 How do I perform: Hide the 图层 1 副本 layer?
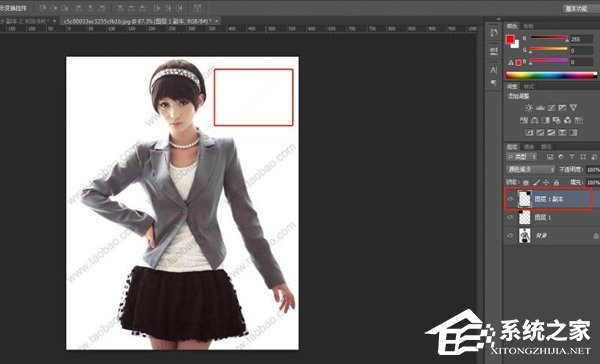coord(510,199)
